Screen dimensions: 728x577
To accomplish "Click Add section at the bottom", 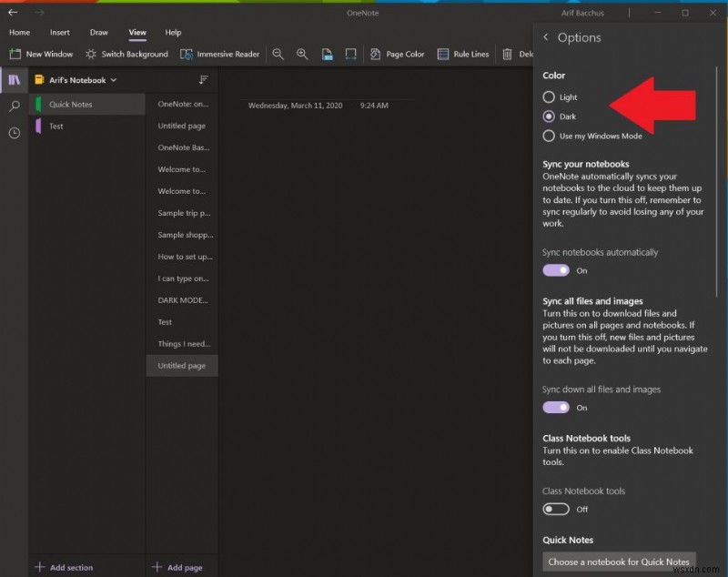I will [x=64, y=566].
